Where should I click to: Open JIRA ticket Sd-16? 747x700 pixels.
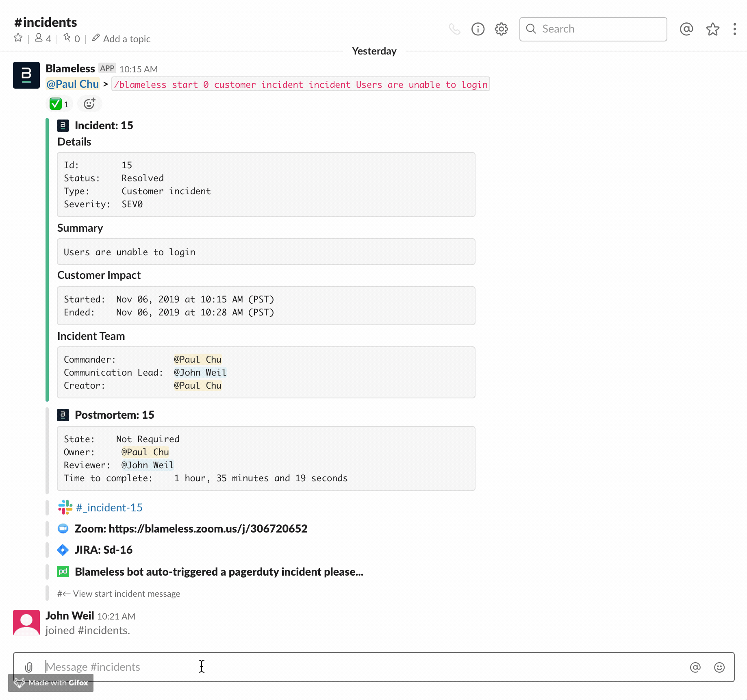pyautogui.click(x=104, y=550)
